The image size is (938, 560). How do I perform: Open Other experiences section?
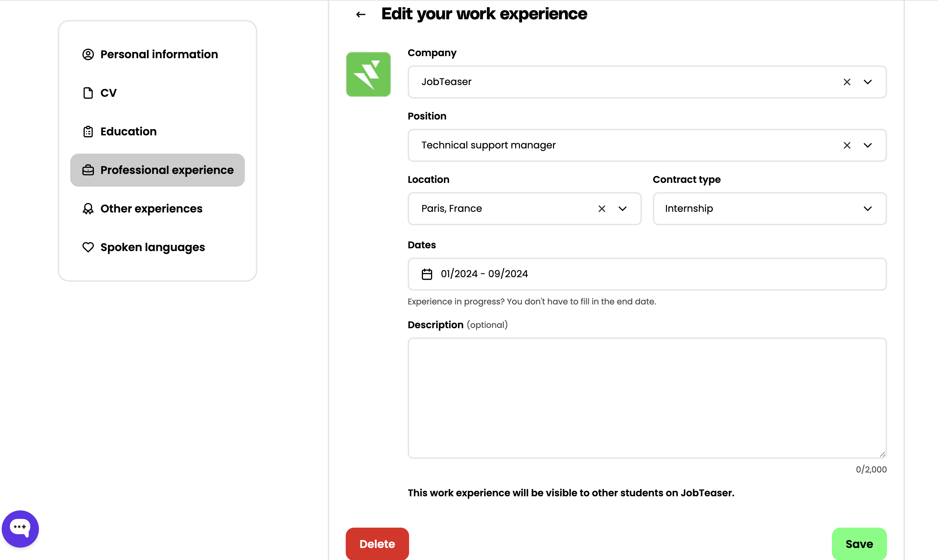[x=151, y=209]
